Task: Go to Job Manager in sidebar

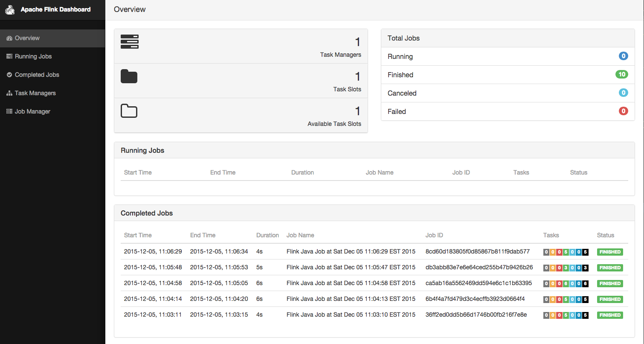Action: coord(52,111)
